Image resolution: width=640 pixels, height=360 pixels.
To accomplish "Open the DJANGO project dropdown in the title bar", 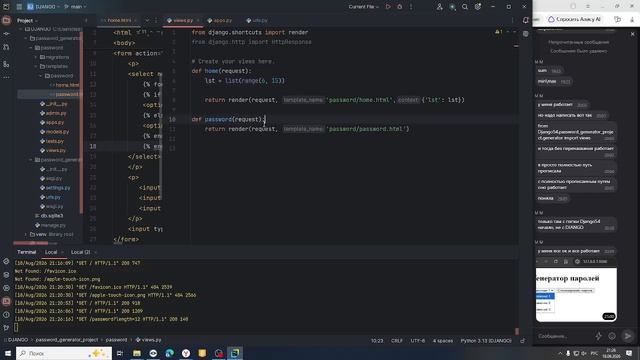I will point(43,7).
